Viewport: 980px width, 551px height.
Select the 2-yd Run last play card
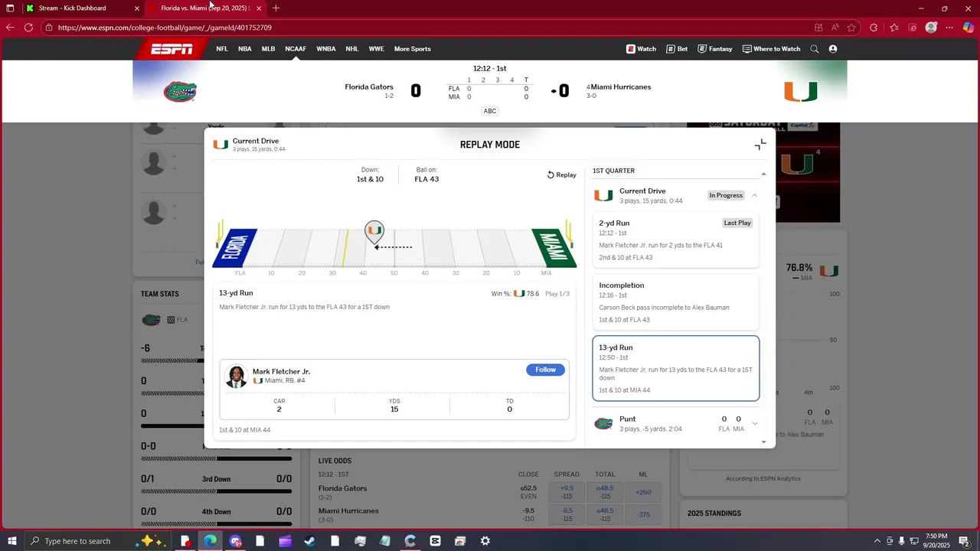(675, 240)
